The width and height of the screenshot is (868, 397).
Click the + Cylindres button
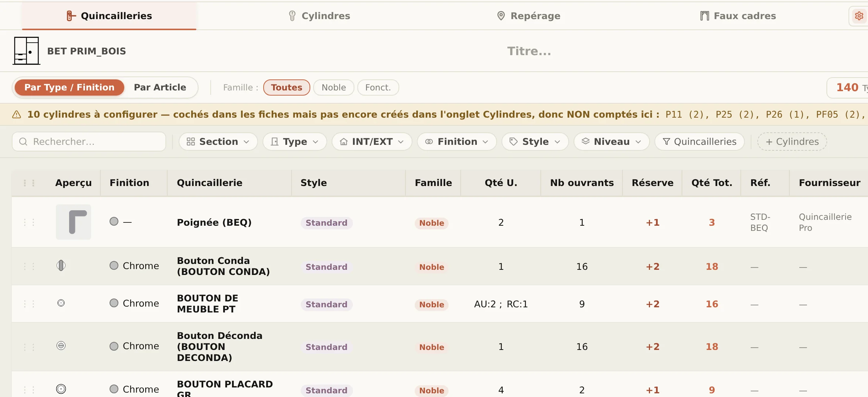(792, 142)
